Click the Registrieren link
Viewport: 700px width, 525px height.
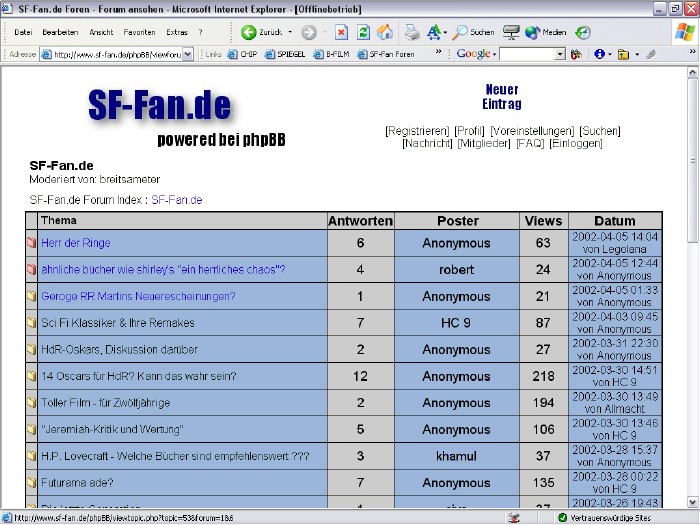point(417,131)
